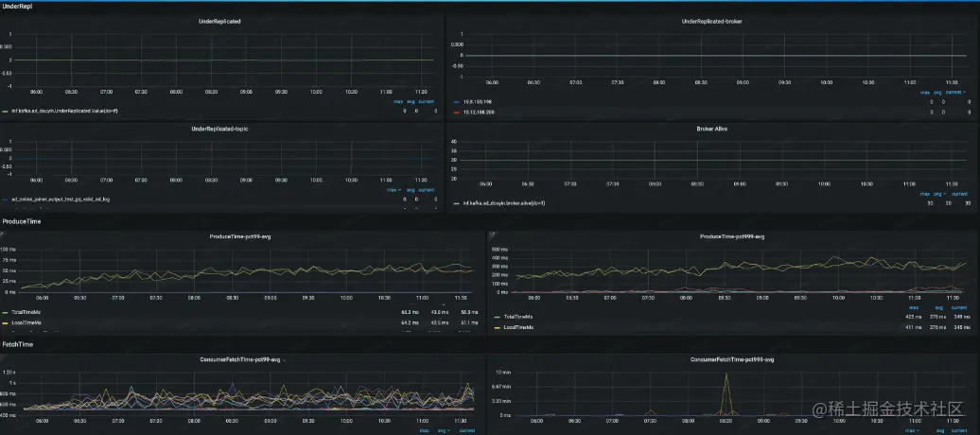Viewport: 980px width, 435px height.
Task: Click the 64.2 ms max value in pct99 legend
Action: point(410,322)
